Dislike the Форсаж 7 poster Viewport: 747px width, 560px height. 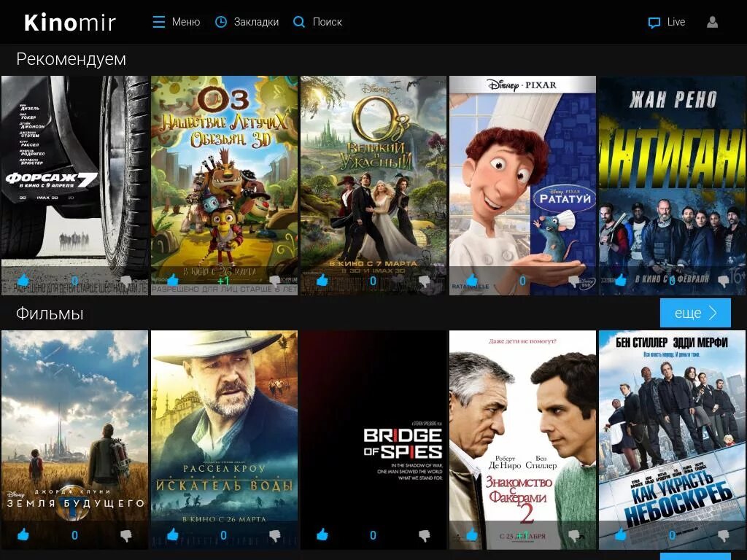(125, 281)
